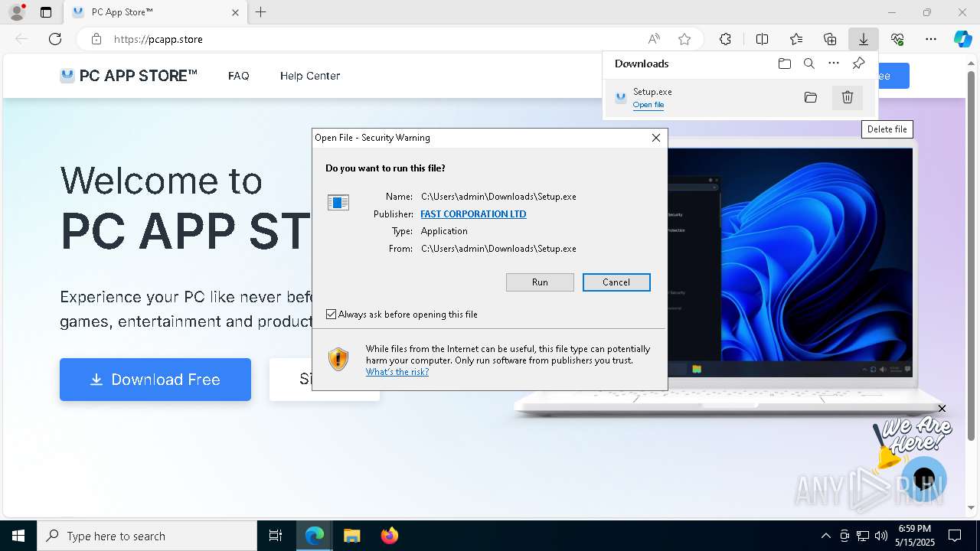
Task: Open the Collections icon
Action: [830, 39]
